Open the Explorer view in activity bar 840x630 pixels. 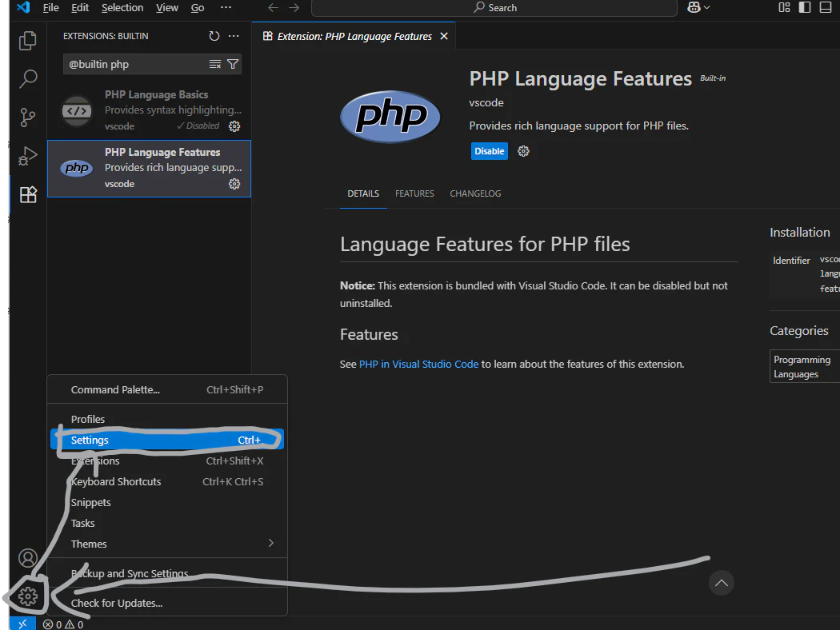point(27,41)
